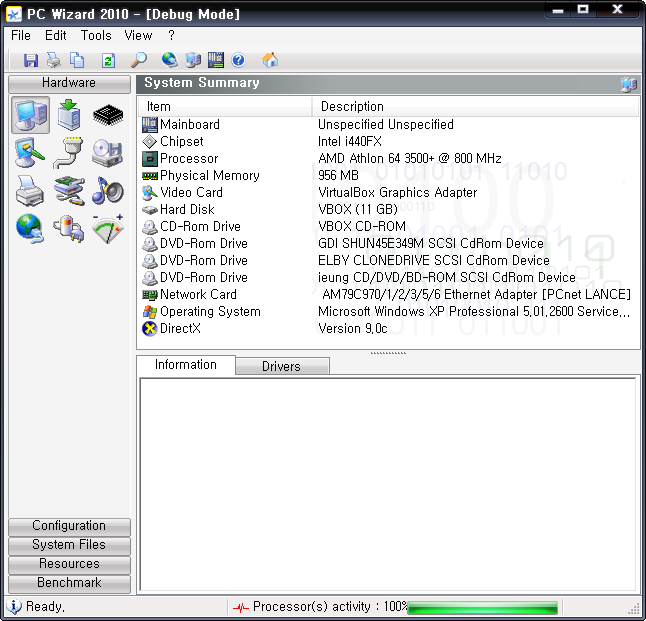Open the System Files section
This screenshot has height=621, width=646.
click(x=69, y=545)
